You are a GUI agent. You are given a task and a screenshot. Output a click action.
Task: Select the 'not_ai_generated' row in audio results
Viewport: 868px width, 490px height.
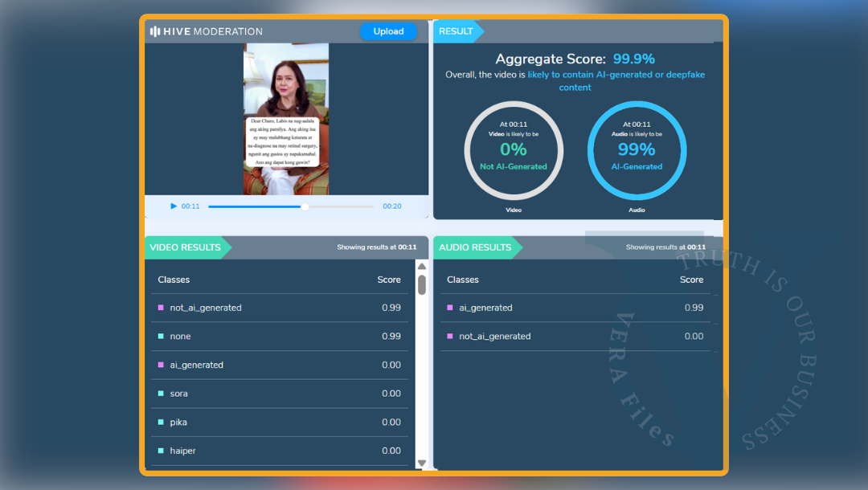575,337
